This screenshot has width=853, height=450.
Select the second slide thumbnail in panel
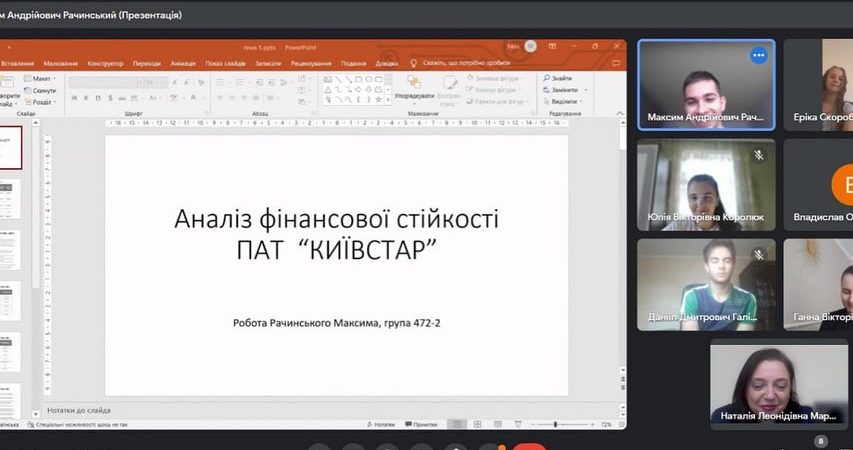tap(10, 199)
